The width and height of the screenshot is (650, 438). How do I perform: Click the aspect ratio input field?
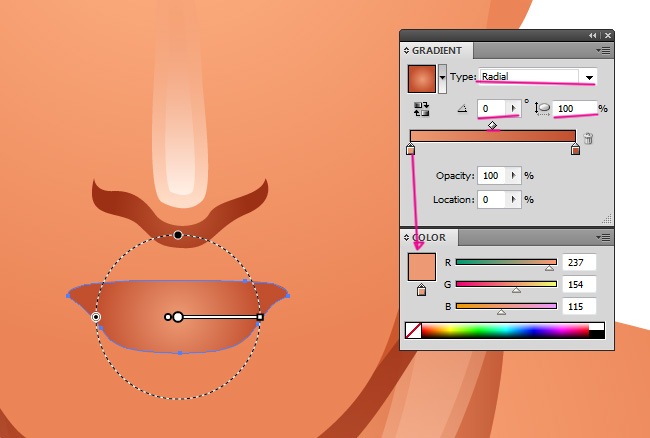click(575, 109)
